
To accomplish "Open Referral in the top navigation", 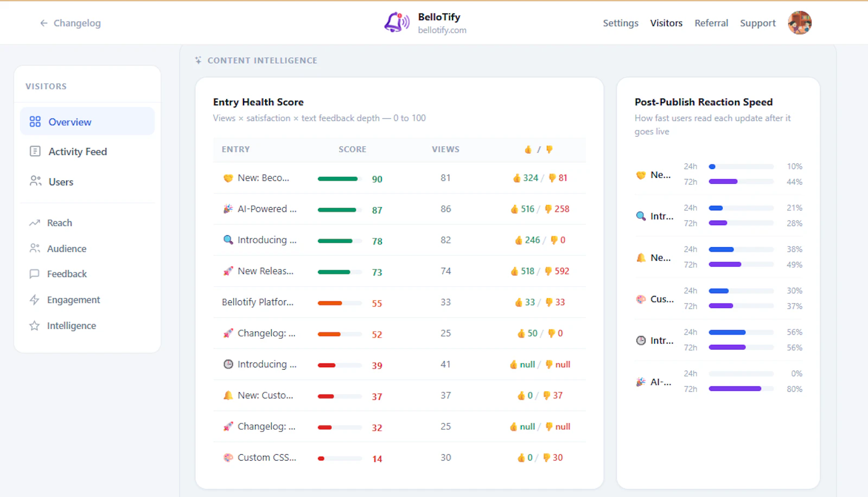I will pos(711,23).
